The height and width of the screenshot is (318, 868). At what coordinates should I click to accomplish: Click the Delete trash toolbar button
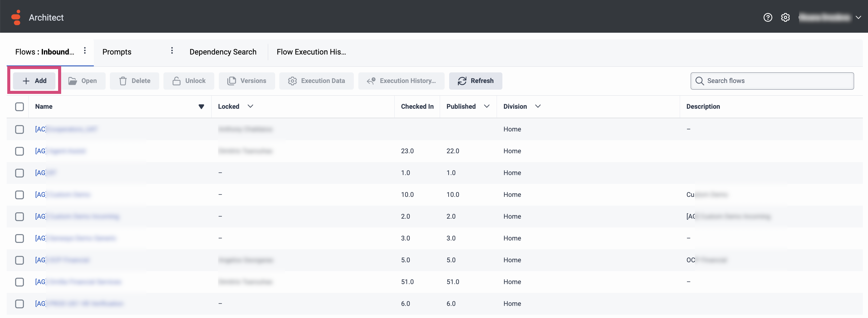[x=134, y=81]
